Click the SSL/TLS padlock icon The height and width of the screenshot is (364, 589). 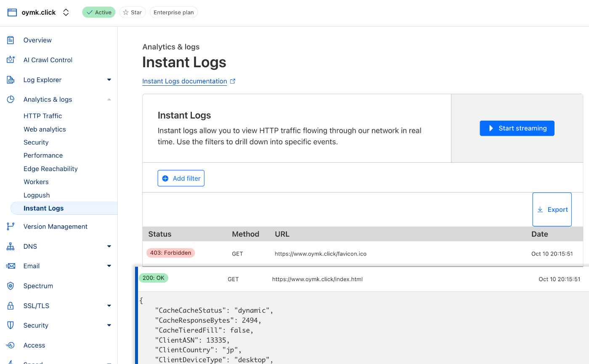point(11,306)
